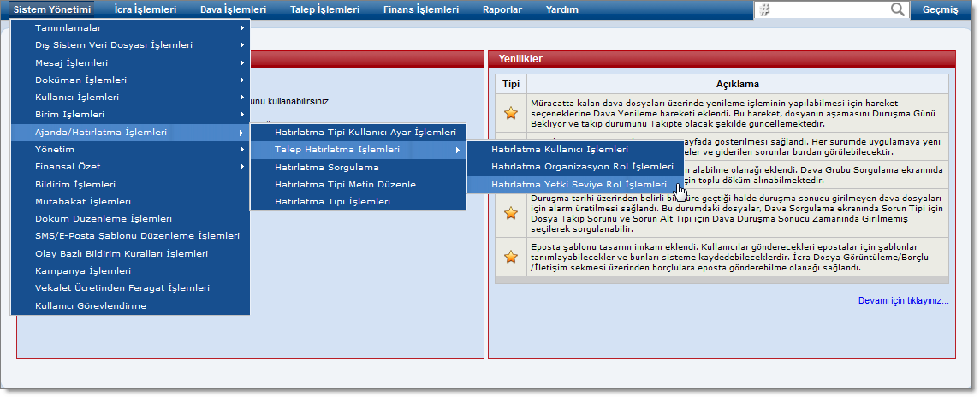Click the Açıklama column header
The height and width of the screenshot is (397, 980).
pyautogui.click(x=738, y=84)
